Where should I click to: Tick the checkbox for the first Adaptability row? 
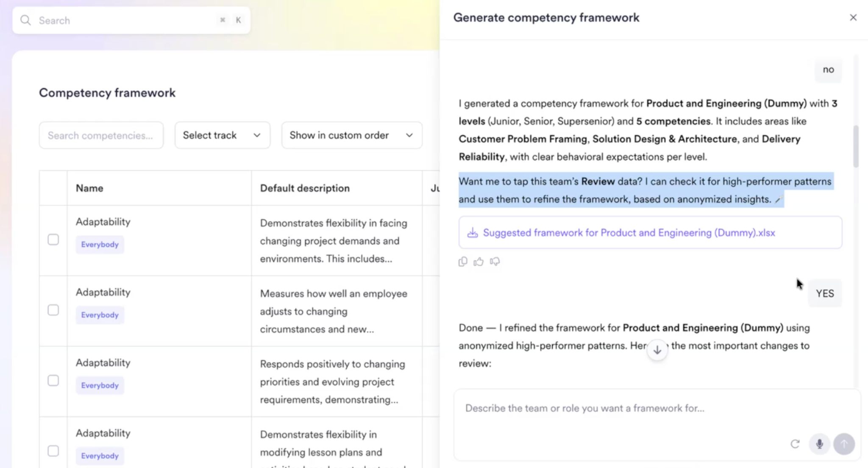click(x=53, y=240)
